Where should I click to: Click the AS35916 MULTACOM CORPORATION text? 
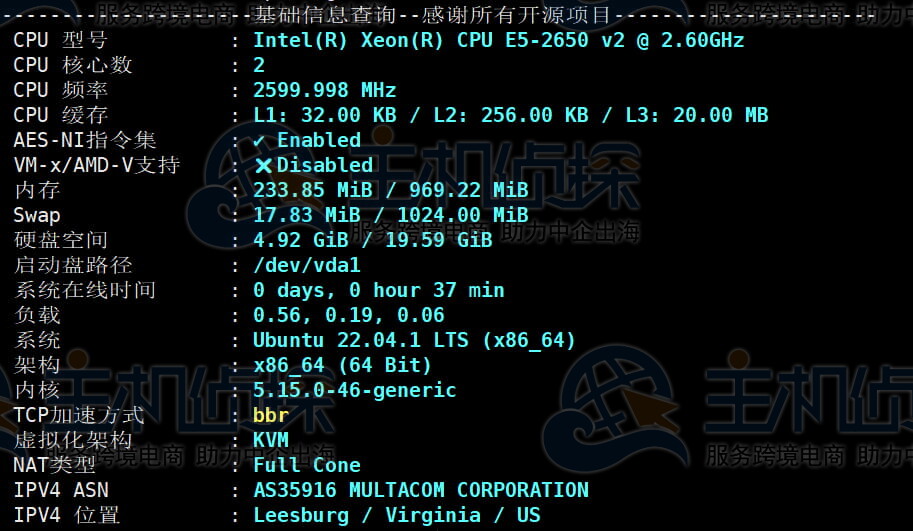[x=420, y=491]
